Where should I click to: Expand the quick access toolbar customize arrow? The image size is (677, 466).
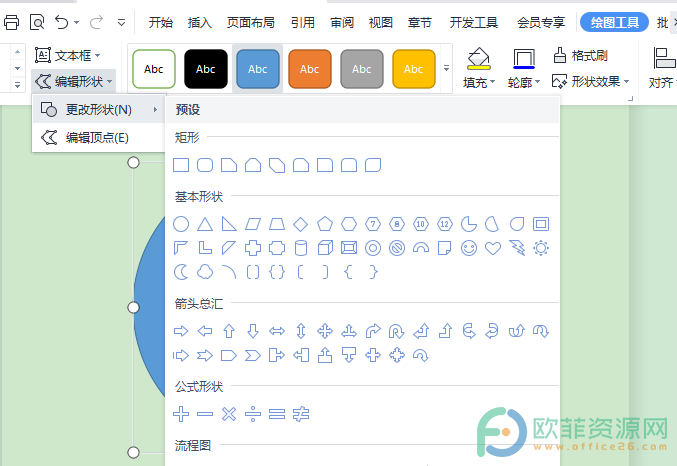pyautogui.click(x=122, y=22)
